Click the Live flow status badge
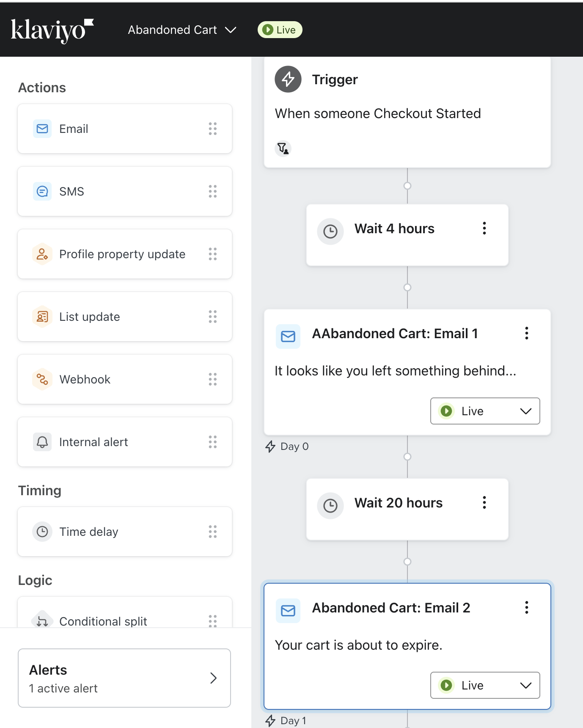The height and width of the screenshot is (728, 583). pos(280,30)
